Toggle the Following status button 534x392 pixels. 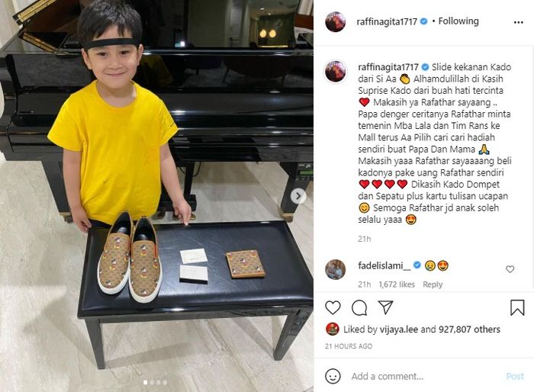point(458,21)
